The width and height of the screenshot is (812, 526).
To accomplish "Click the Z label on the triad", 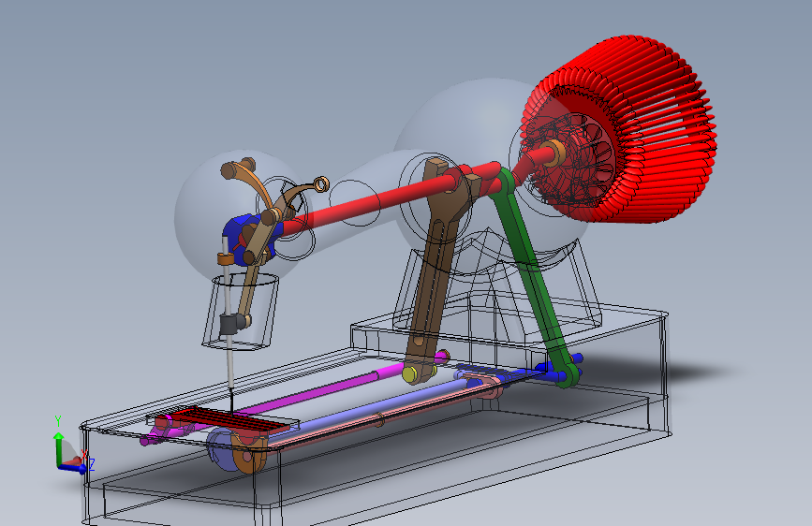I will (92, 464).
